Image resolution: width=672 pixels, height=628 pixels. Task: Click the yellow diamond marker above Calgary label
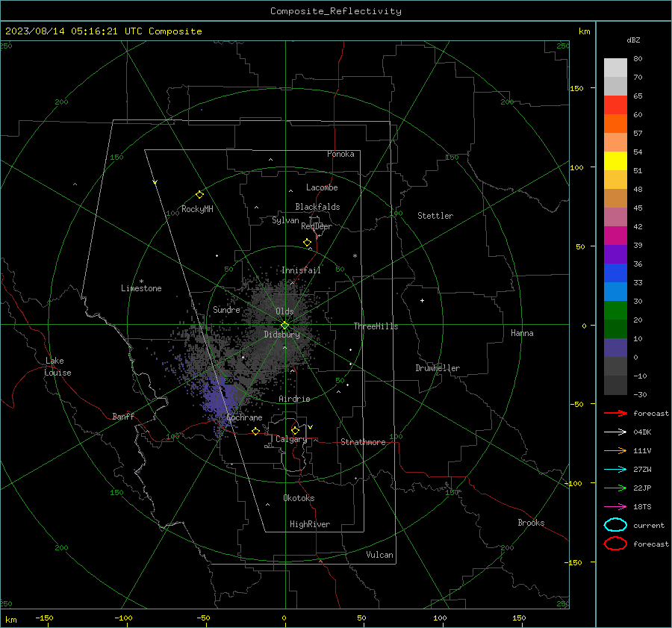[x=295, y=430]
